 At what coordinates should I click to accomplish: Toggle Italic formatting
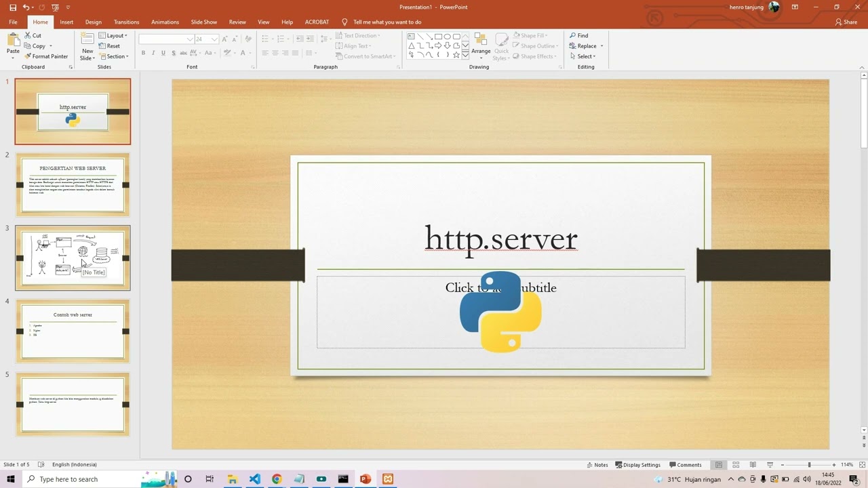click(x=153, y=53)
